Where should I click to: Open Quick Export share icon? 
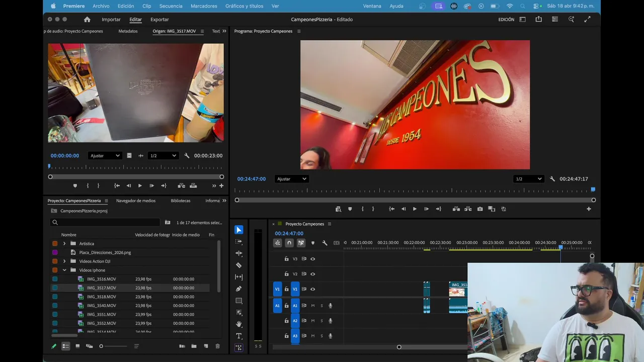pos(539,20)
